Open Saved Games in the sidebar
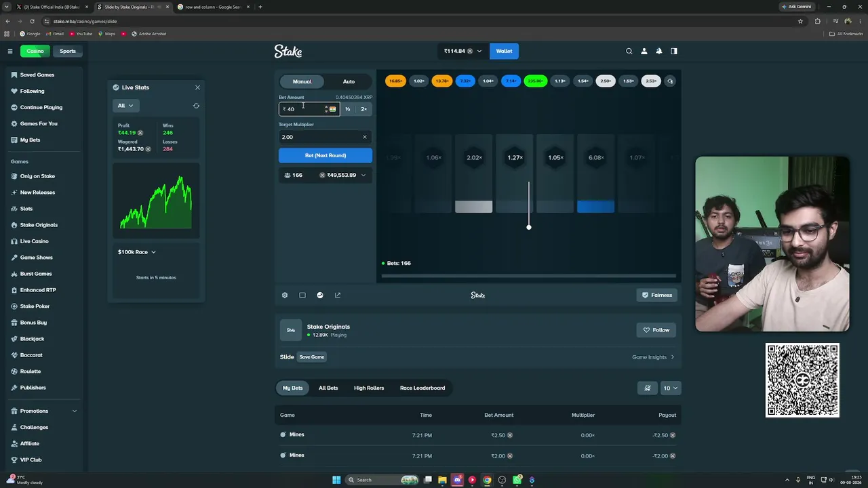 (37, 75)
